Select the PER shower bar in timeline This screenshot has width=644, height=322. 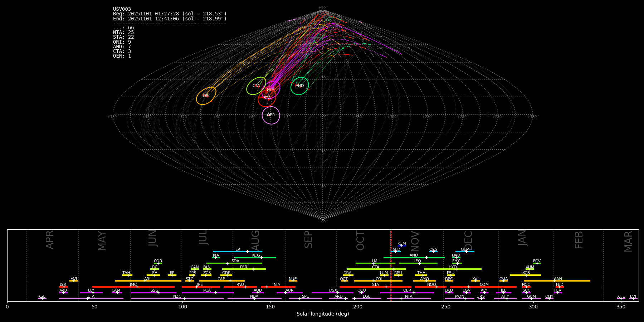(244, 269)
